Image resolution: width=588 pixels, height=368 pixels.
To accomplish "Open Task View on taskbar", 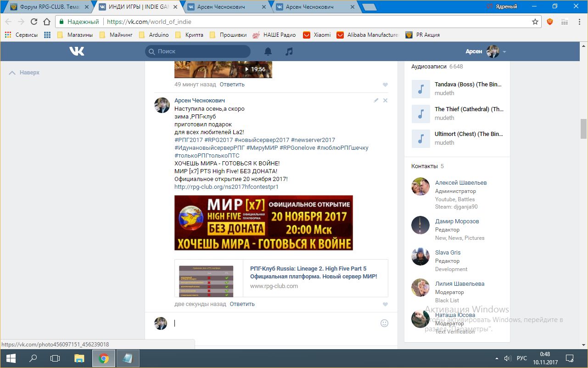I will (55, 358).
